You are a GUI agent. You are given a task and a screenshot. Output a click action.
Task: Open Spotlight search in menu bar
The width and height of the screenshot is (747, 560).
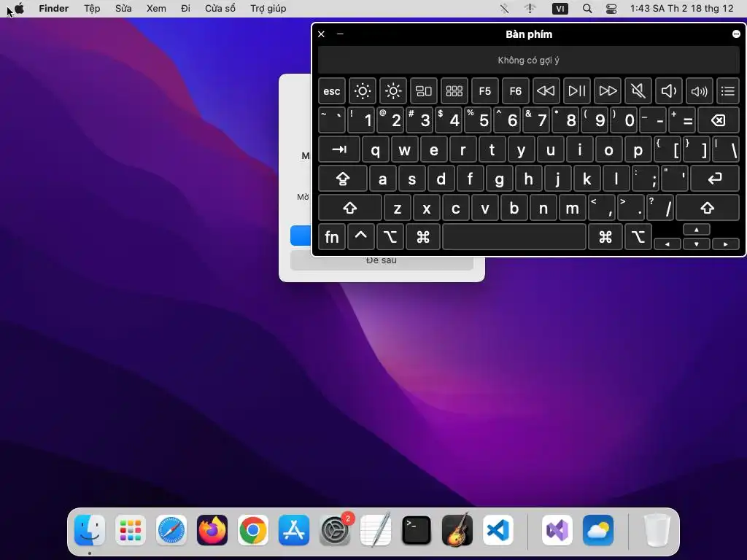click(x=587, y=9)
